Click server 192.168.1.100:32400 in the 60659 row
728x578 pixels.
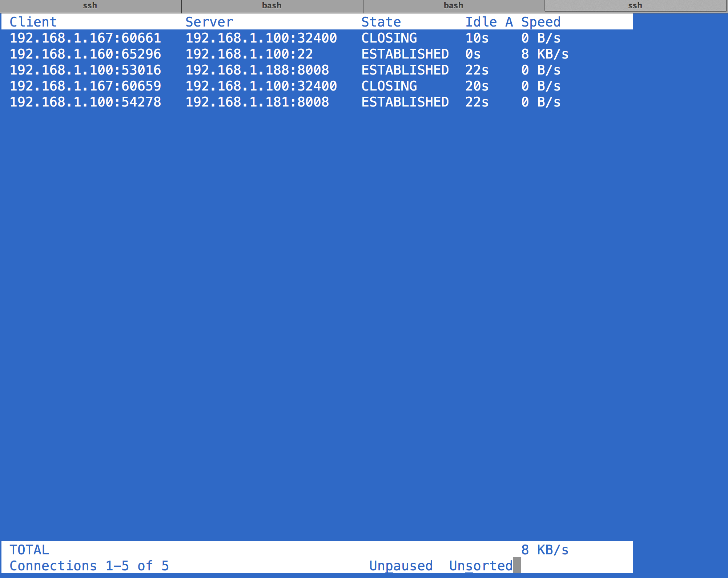[x=261, y=86]
